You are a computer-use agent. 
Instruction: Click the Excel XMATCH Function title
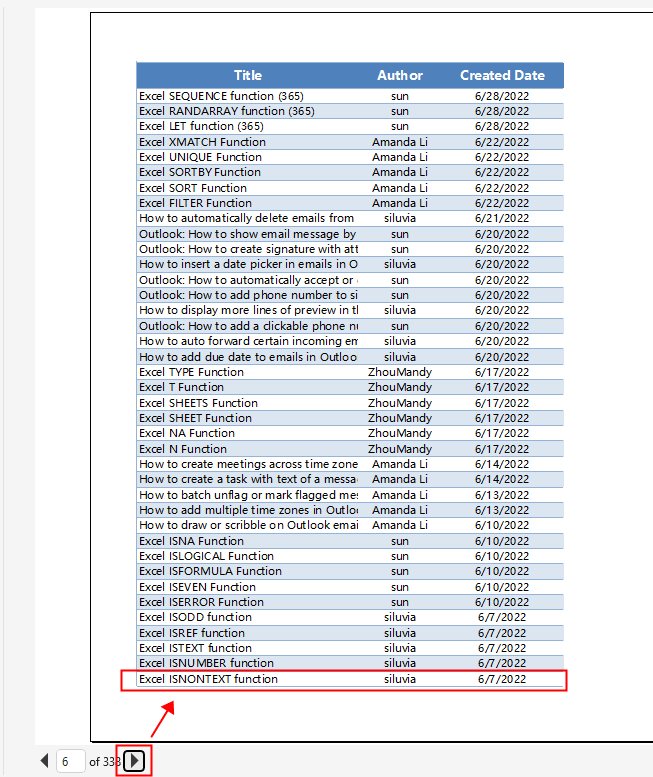(202, 142)
